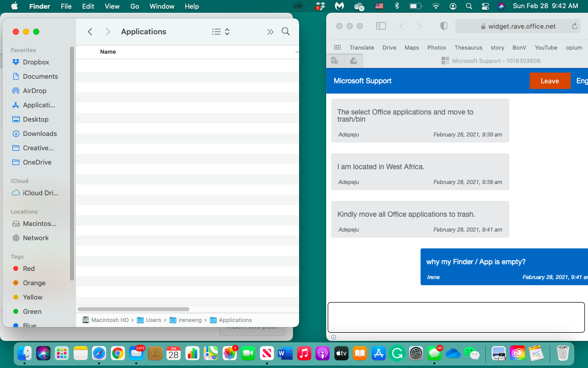Open Safari favorites grid icon
The width and height of the screenshot is (588, 368).
(337, 48)
